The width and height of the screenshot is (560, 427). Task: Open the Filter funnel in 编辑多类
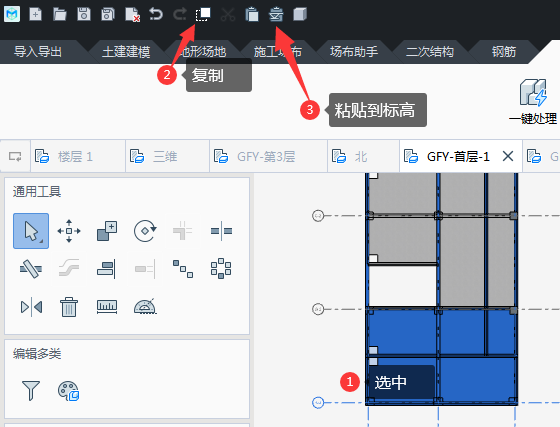click(31, 390)
